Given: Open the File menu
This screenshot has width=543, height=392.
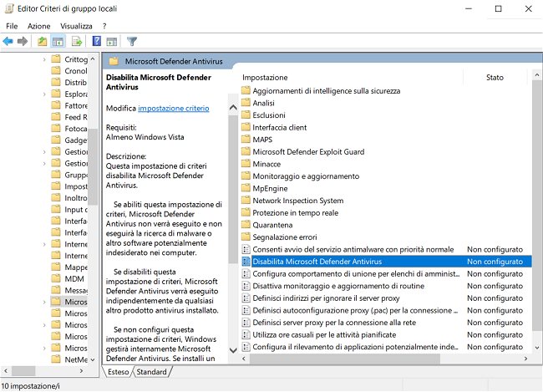Looking at the screenshot, I should tap(12, 26).
